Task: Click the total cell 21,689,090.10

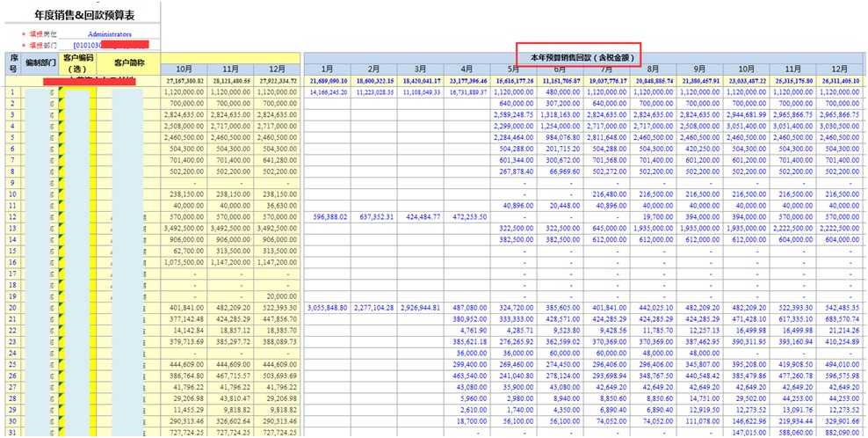Action: point(327,81)
